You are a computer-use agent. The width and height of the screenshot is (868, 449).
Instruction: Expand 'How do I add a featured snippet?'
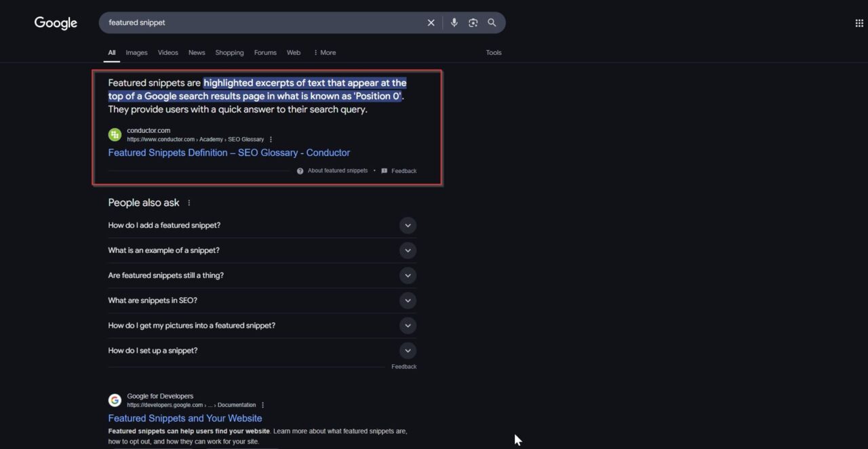tap(408, 225)
